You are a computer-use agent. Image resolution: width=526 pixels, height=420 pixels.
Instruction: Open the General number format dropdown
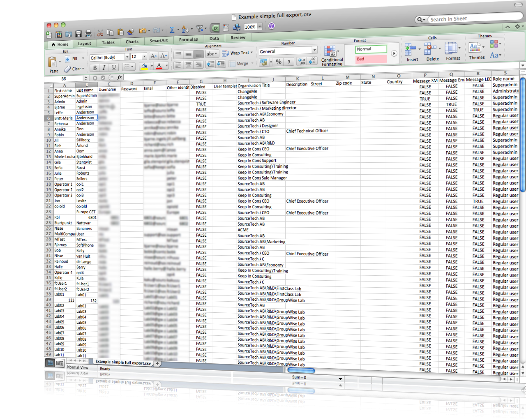(x=314, y=50)
